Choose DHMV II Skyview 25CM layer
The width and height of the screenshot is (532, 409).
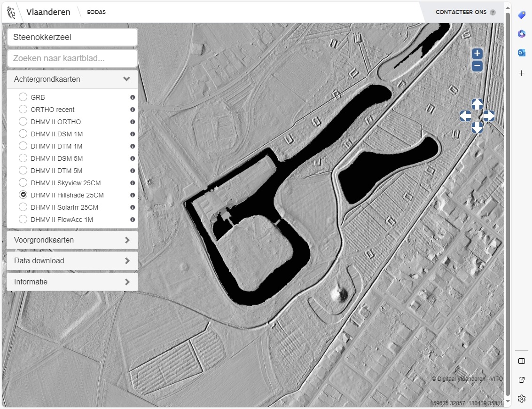tap(23, 183)
